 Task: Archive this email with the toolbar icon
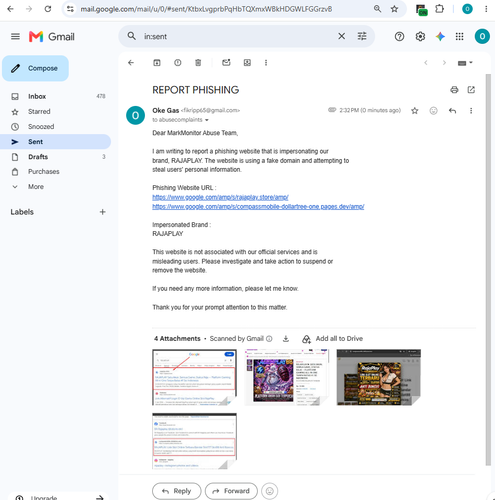click(157, 63)
